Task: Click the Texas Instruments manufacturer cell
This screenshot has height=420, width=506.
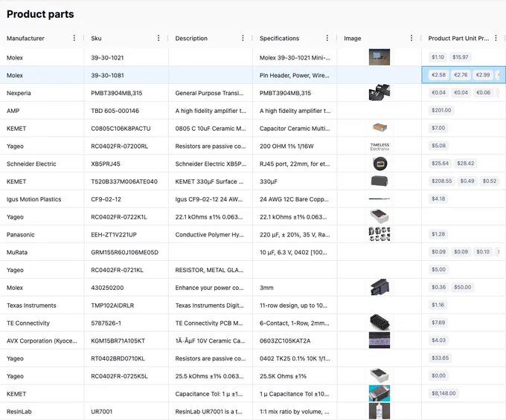Action: tap(42, 306)
